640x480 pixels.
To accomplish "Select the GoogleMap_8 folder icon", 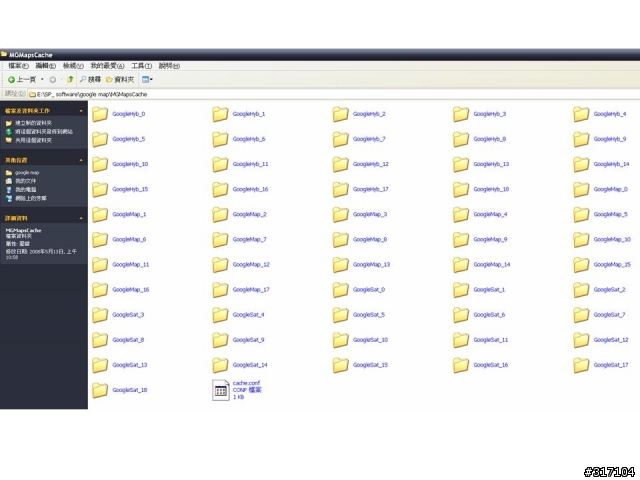I will pos(340,240).
